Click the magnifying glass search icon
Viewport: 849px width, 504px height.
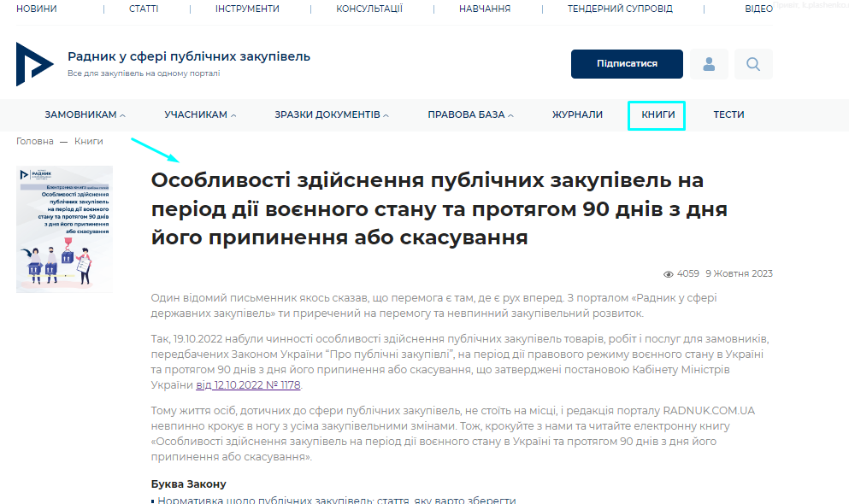753,64
